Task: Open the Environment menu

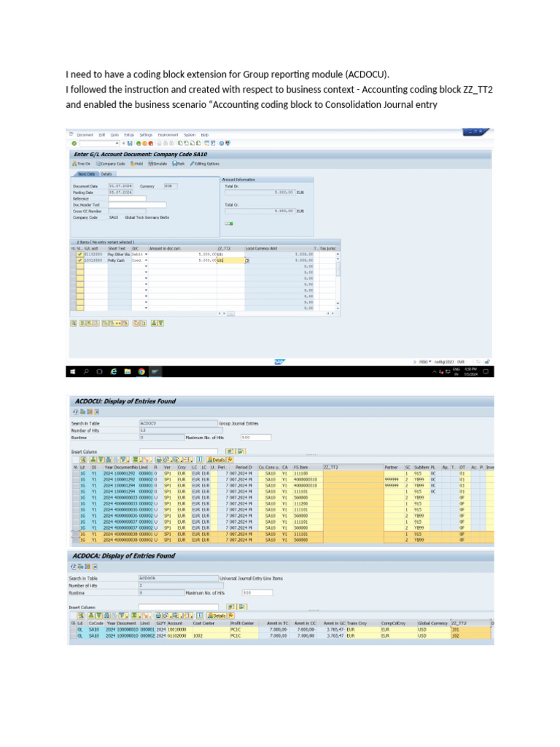Action: pyautogui.click(x=168, y=135)
